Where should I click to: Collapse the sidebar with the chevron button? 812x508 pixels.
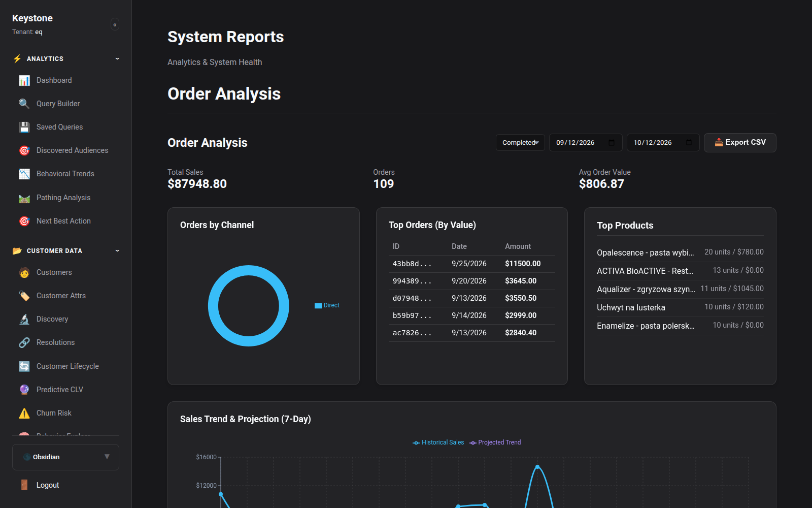115,24
